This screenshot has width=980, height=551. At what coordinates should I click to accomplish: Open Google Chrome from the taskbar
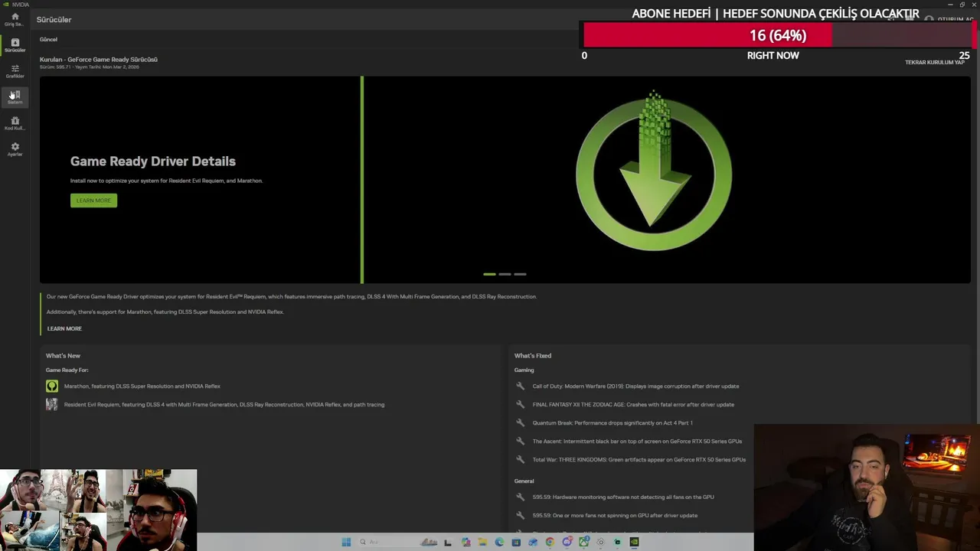[550, 542]
